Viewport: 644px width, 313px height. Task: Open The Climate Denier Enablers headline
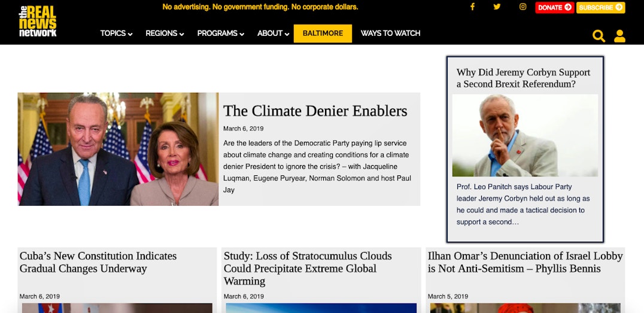click(315, 111)
